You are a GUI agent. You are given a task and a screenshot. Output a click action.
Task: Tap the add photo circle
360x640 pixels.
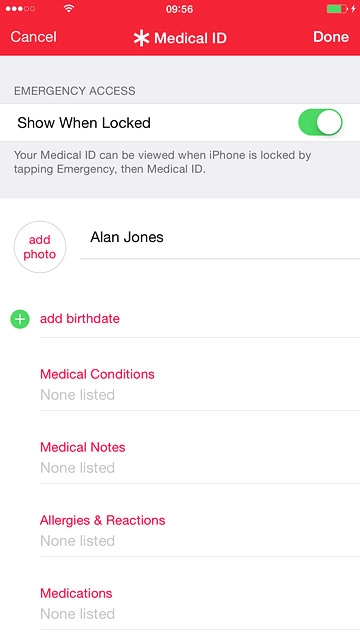40,247
